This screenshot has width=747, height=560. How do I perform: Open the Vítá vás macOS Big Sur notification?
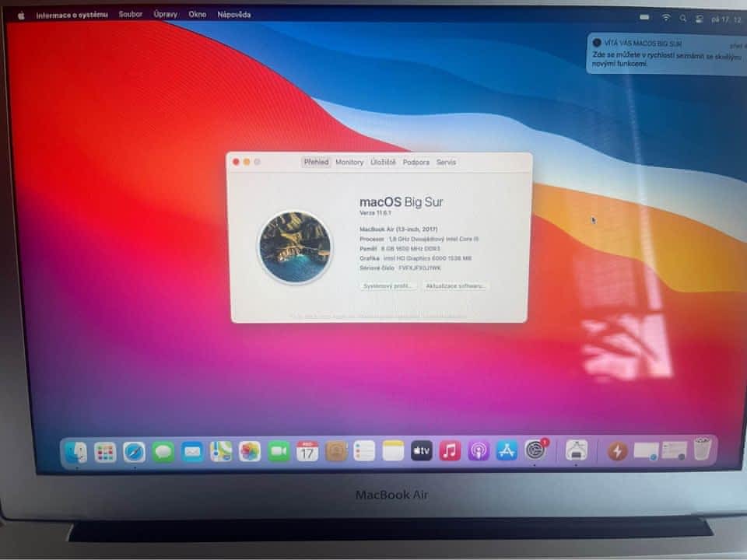click(667, 54)
